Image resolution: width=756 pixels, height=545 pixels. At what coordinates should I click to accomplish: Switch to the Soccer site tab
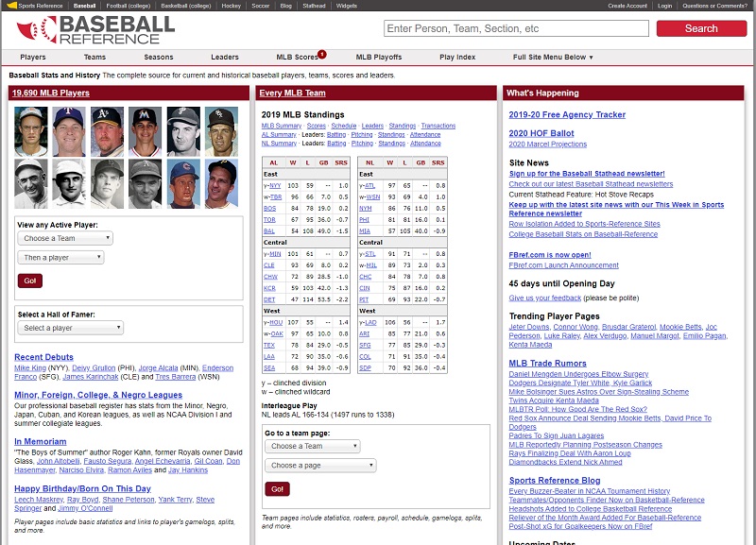pyautogui.click(x=261, y=6)
